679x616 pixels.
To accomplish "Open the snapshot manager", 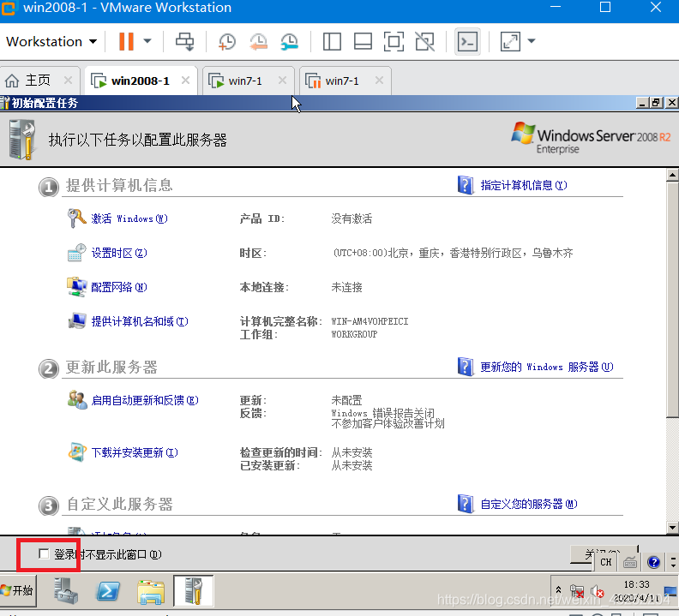I will coord(289,42).
